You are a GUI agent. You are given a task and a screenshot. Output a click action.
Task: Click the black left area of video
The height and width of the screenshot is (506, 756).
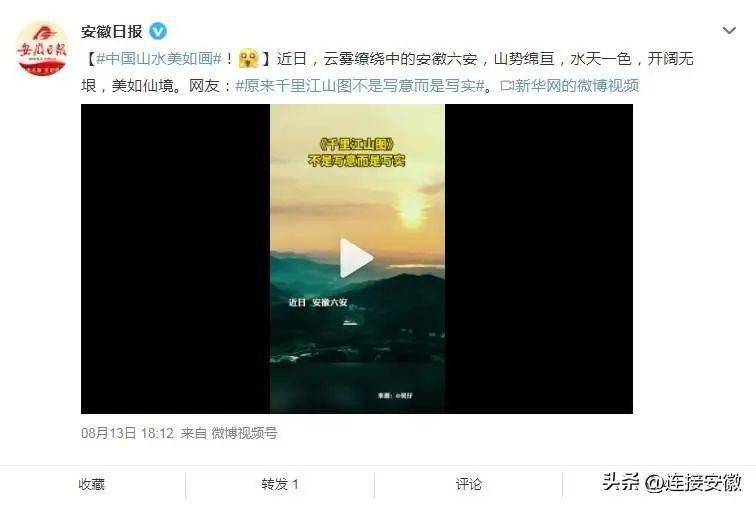[x=176, y=259]
